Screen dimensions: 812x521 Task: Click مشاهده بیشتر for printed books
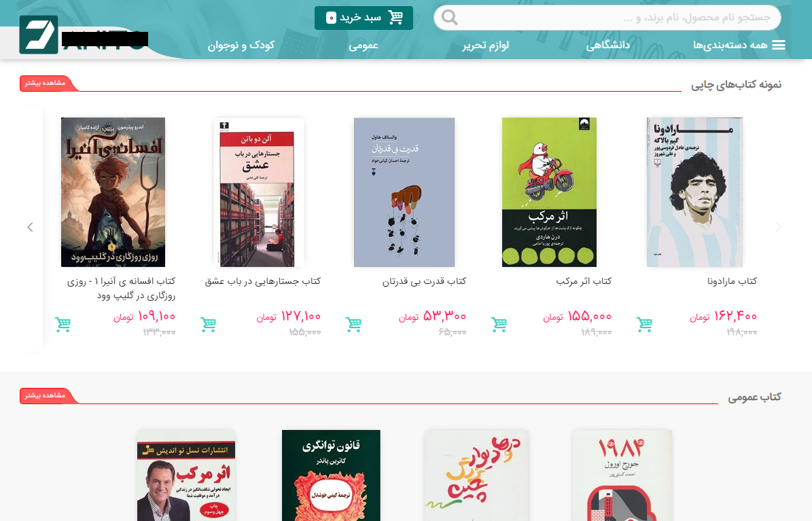[x=46, y=83]
